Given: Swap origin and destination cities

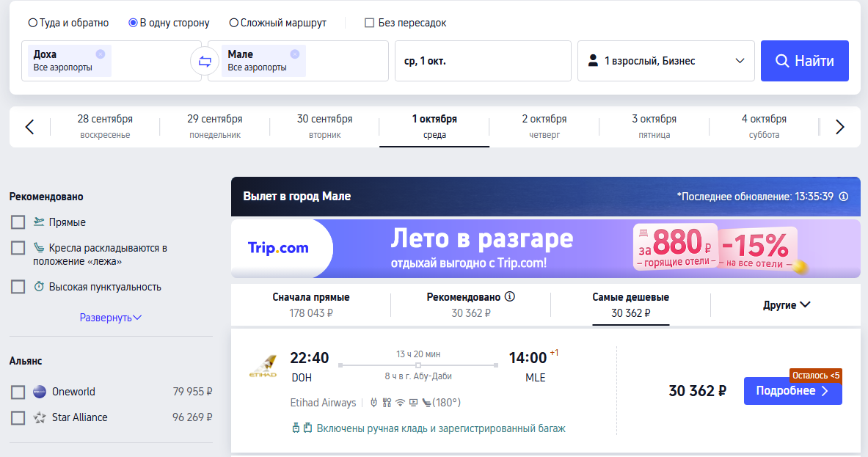Looking at the screenshot, I should tap(205, 62).
